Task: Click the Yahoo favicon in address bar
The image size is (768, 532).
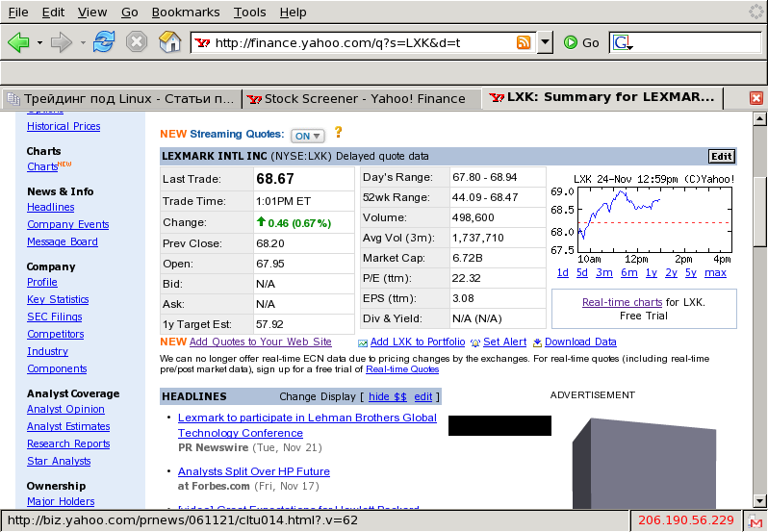Action: pos(202,43)
